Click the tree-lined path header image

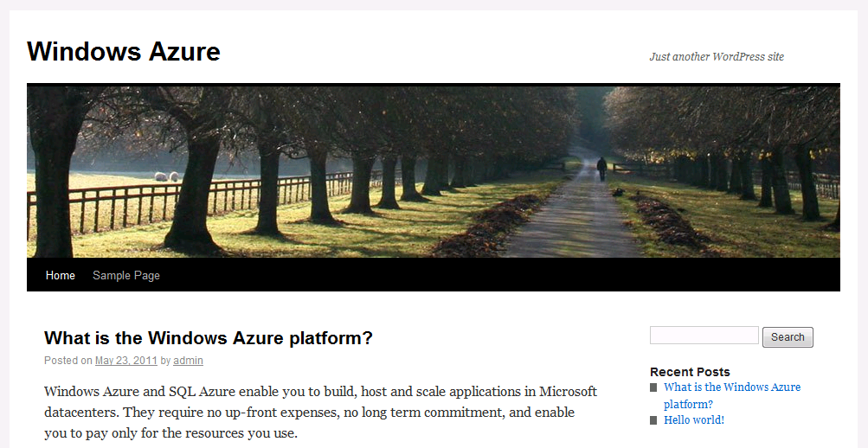coord(434,171)
